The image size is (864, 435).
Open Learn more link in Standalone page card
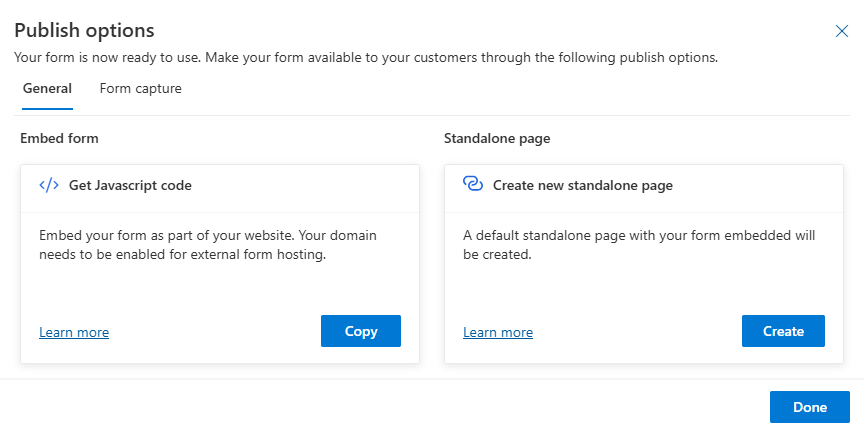(x=498, y=332)
